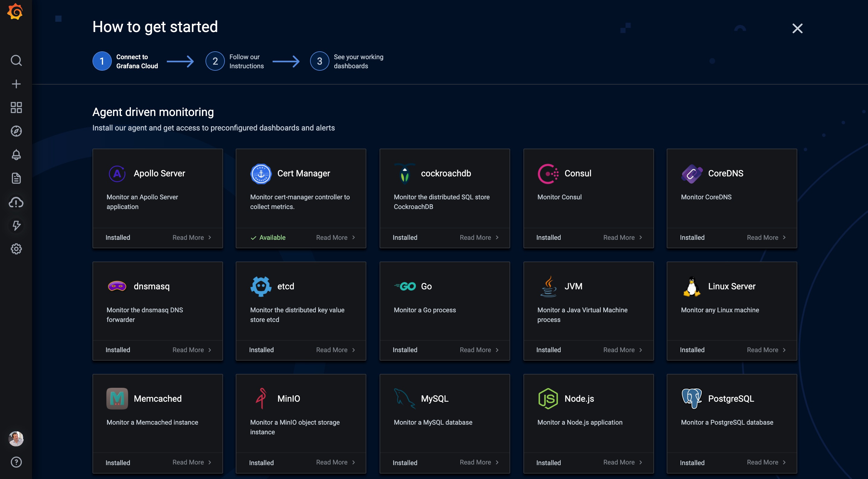Viewport: 868px width, 479px height.
Task: Open the Search panel
Action: [x=16, y=61]
